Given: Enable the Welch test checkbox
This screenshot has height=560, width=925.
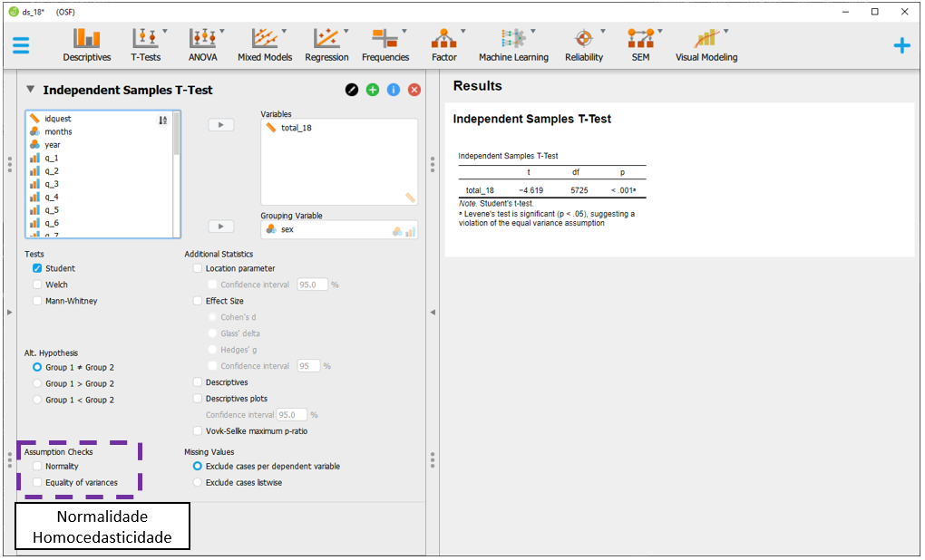Looking at the screenshot, I should (x=37, y=285).
